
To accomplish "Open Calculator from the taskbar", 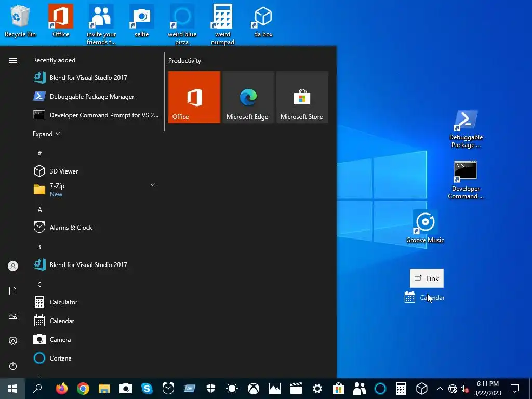I will pos(401,389).
